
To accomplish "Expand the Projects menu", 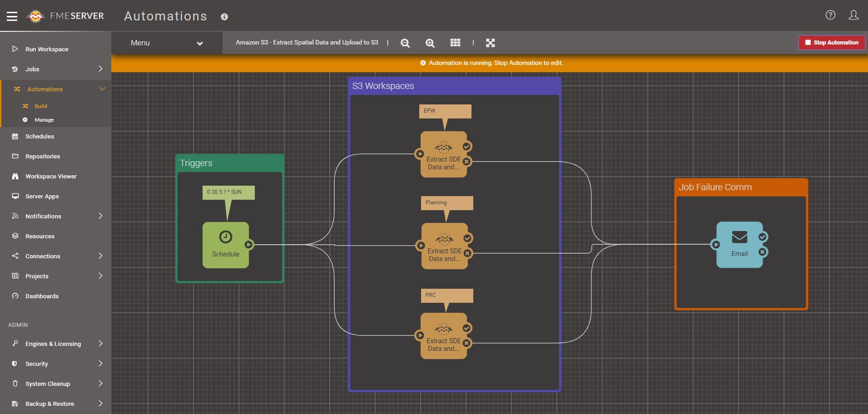I will pyautogui.click(x=55, y=276).
